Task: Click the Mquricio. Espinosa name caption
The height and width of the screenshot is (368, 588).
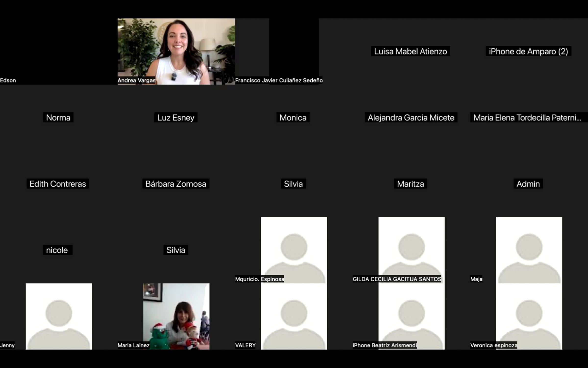Action: tap(259, 279)
